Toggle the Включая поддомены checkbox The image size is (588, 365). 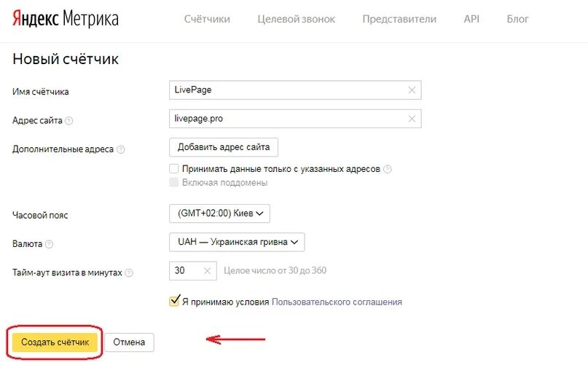click(x=173, y=183)
